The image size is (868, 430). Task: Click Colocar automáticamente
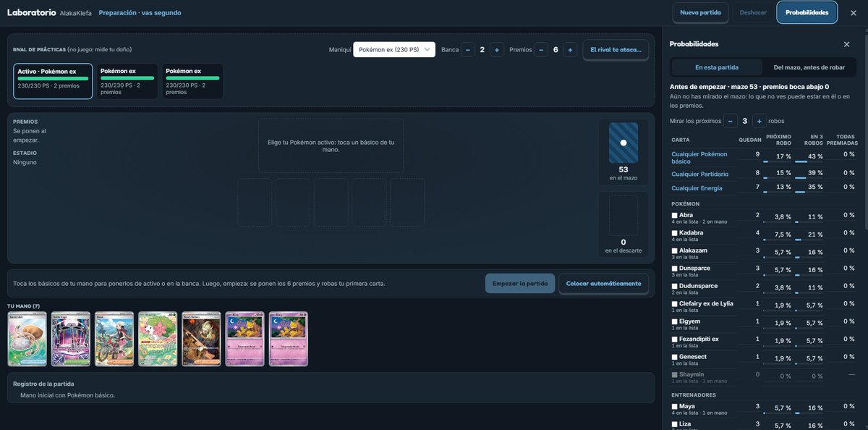point(603,283)
